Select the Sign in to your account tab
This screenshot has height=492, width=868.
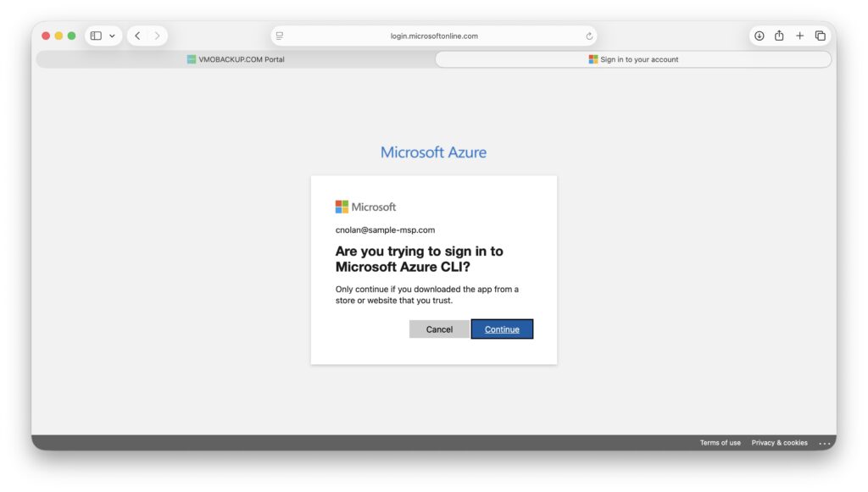pos(633,59)
